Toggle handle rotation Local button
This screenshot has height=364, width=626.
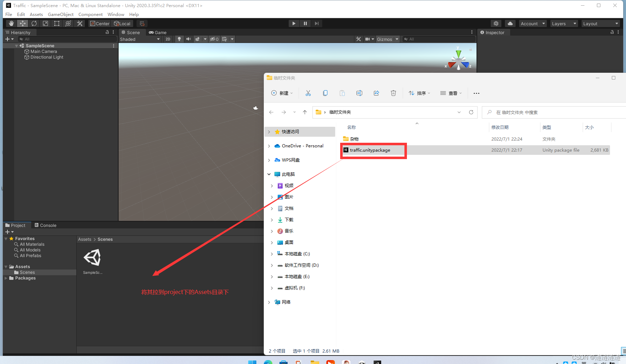[123, 23]
